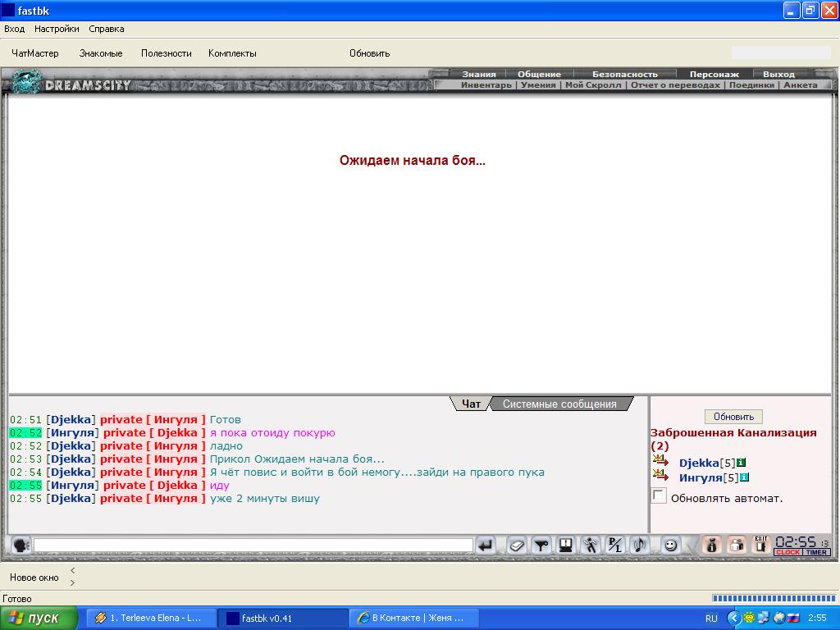
Task: Click player name Ингуля in the room list
Action: pos(701,478)
